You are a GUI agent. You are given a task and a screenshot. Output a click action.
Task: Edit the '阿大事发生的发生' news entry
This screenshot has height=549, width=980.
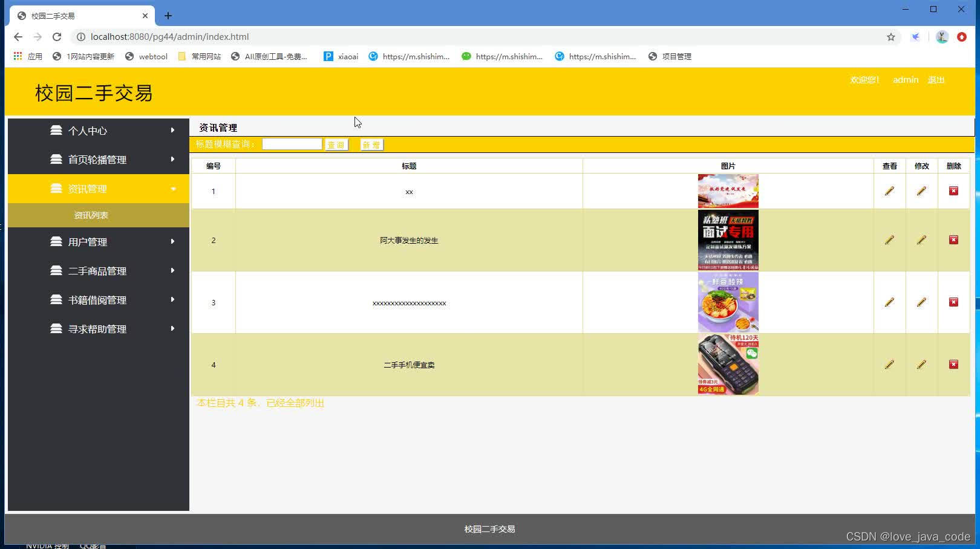(921, 240)
